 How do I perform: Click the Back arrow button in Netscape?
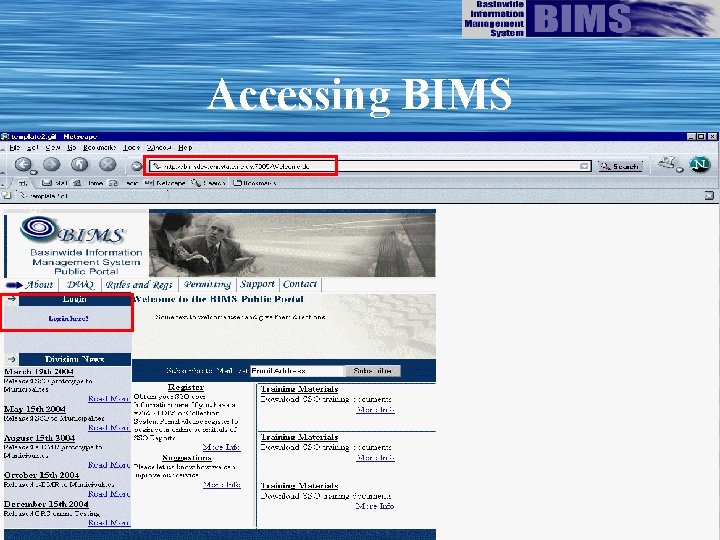coord(23,164)
